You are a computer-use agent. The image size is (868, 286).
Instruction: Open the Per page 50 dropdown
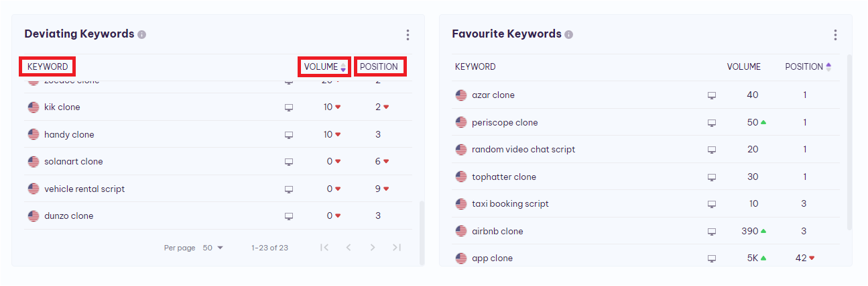click(213, 248)
